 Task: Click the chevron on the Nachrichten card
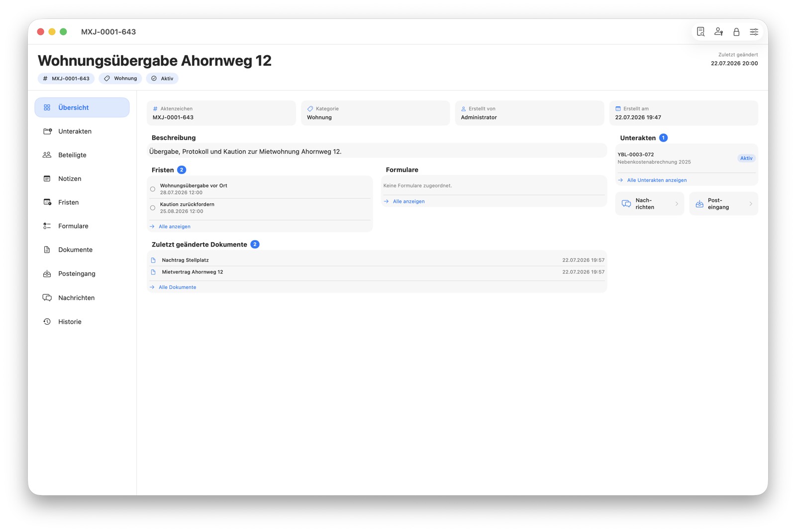(x=677, y=204)
